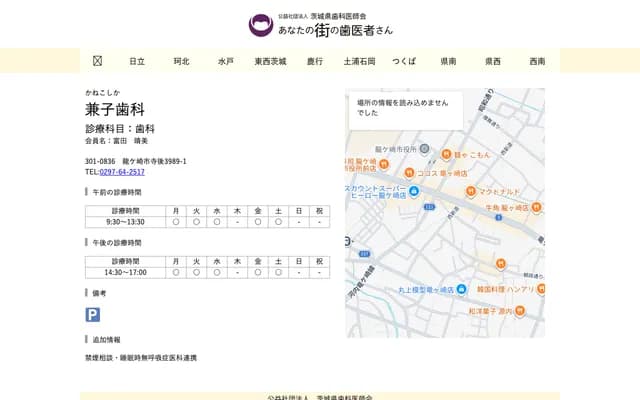Click the member name 会員名：富田 晴美

116,141
